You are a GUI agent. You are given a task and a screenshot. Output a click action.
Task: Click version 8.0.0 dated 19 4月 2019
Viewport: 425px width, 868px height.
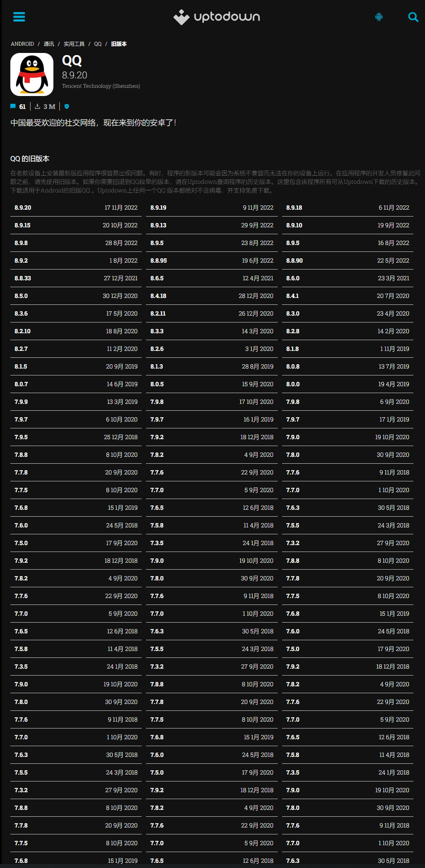point(347,384)
